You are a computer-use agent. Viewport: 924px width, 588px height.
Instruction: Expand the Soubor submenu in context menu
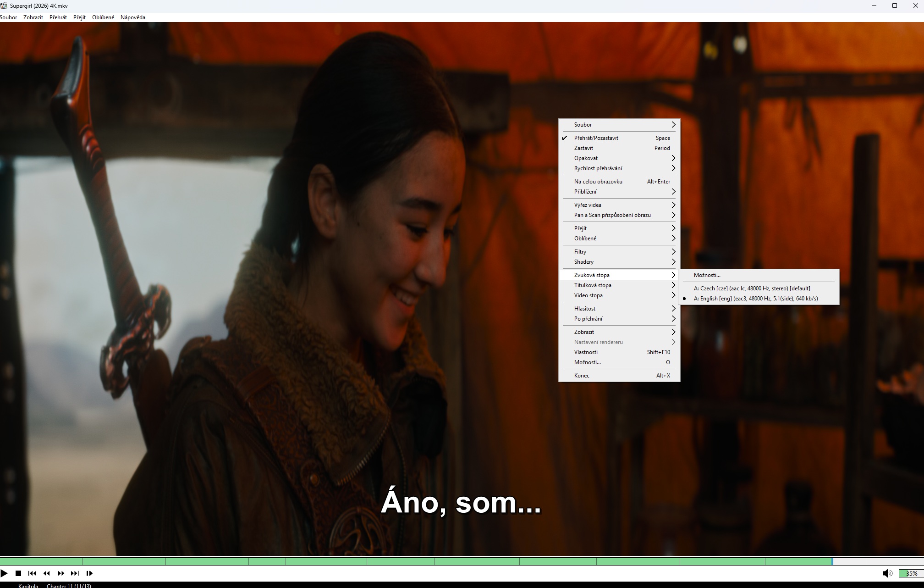point(619,125)
